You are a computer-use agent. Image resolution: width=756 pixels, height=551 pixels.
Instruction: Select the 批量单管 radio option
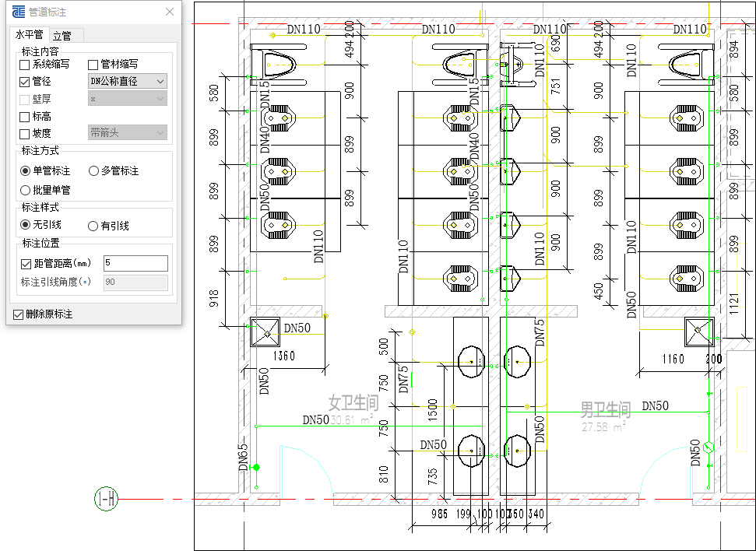pos(25,191)
